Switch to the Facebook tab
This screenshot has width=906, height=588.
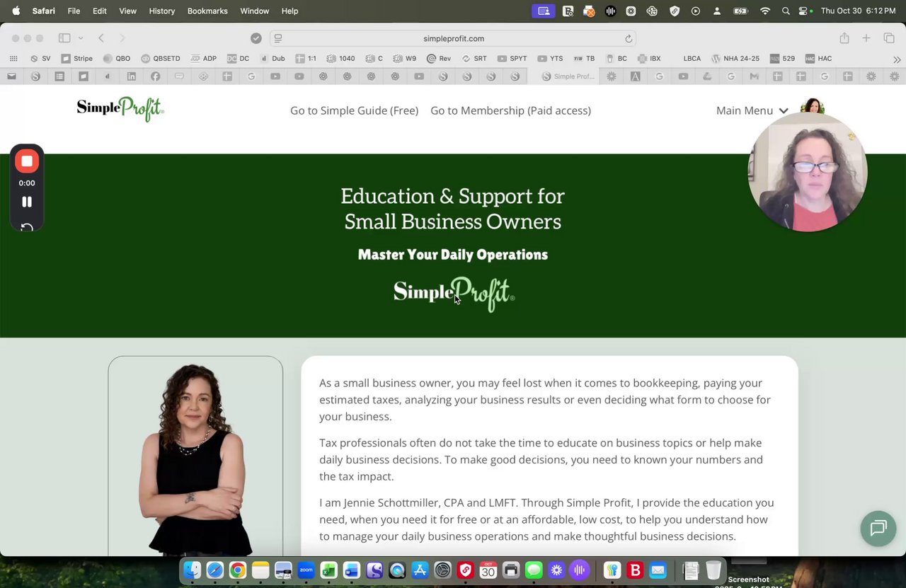pyautogui.click(x=155, y=76)
